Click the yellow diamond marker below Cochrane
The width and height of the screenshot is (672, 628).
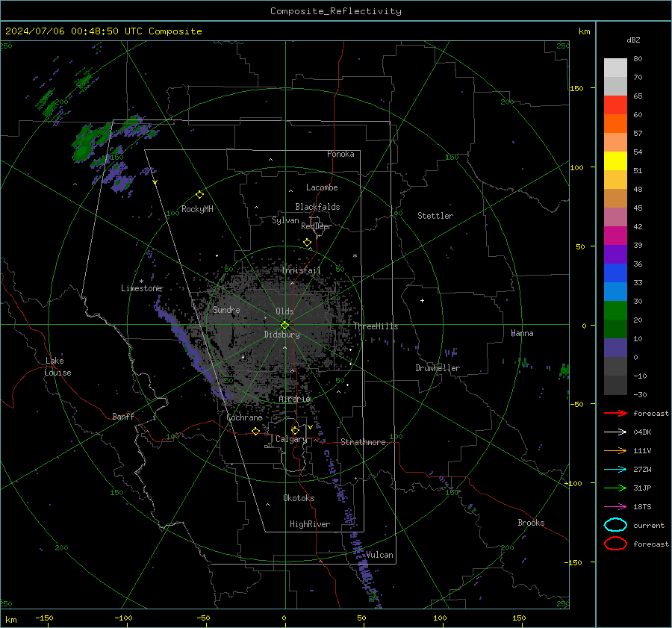tap(256, 431)
